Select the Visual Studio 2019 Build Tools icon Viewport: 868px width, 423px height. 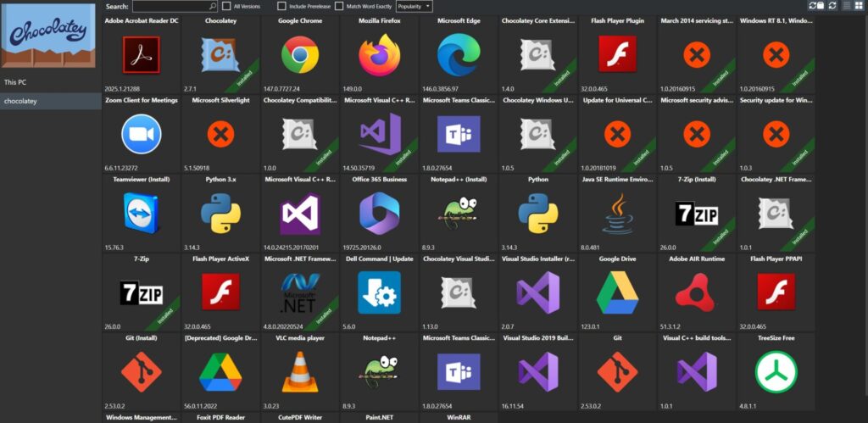point(538,372)
